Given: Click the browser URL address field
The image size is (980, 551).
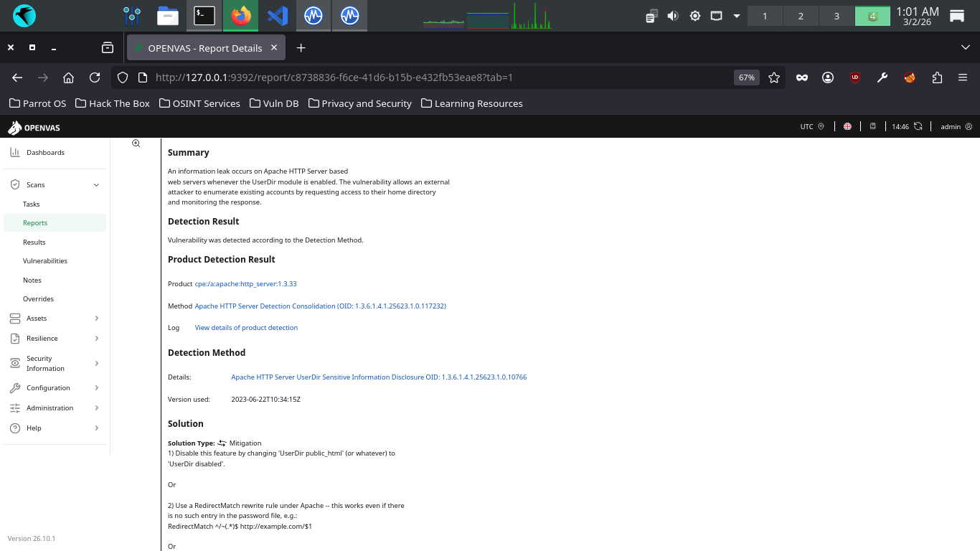Looking at the screenshot, I should pyautogui.click(x=430, y=77).
